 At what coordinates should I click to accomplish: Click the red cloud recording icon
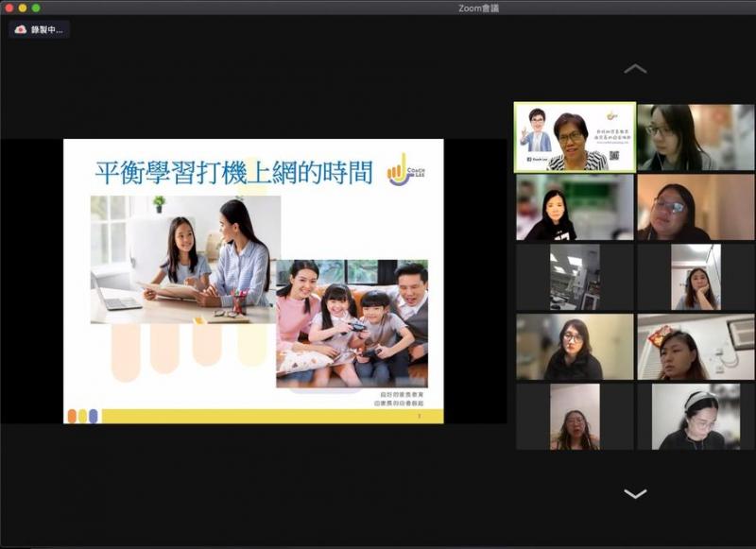(x=20, y=29)
